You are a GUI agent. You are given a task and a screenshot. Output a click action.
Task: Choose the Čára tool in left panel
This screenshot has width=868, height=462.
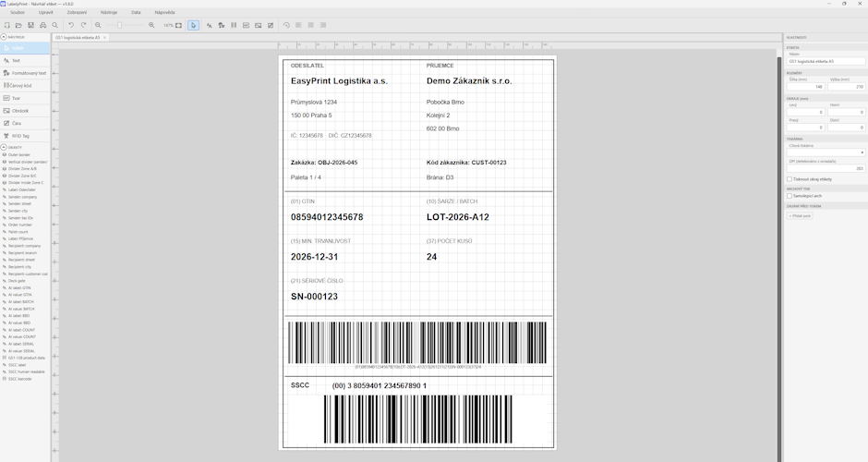coord(25,123)
